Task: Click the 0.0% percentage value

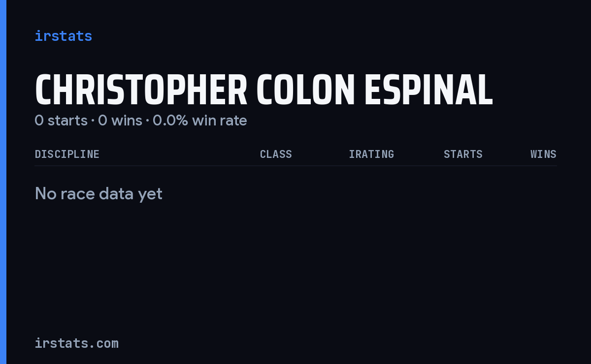Action: [170, 121]
